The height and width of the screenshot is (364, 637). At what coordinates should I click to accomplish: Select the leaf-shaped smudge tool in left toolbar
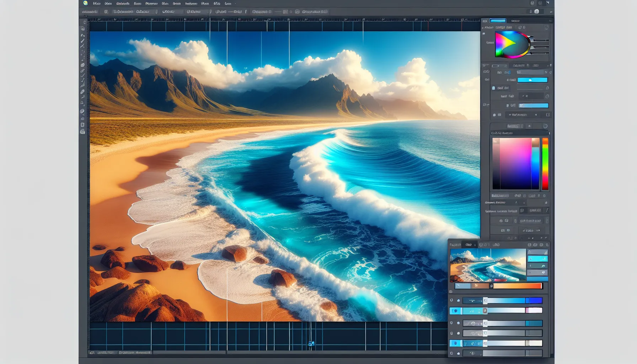[82, 111]
